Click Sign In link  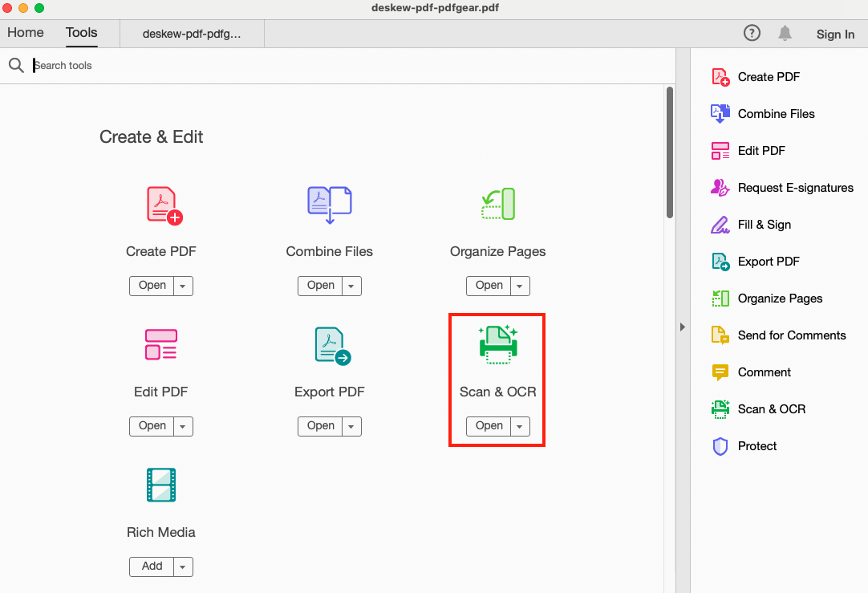point(835,34)
